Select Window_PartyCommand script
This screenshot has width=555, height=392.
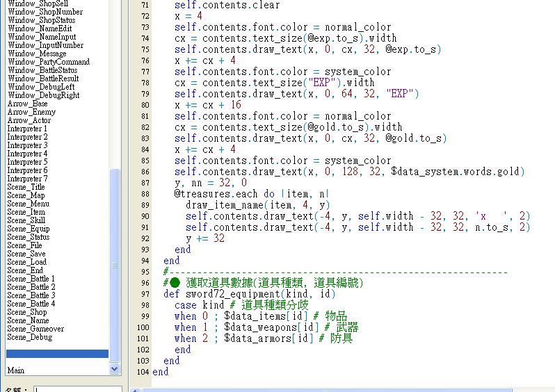tap(49, 62)
